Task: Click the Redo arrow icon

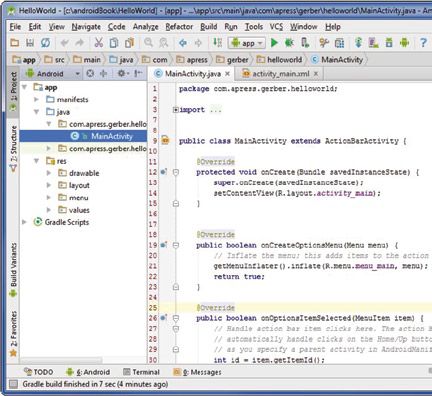Action: (x=79, y=43)
